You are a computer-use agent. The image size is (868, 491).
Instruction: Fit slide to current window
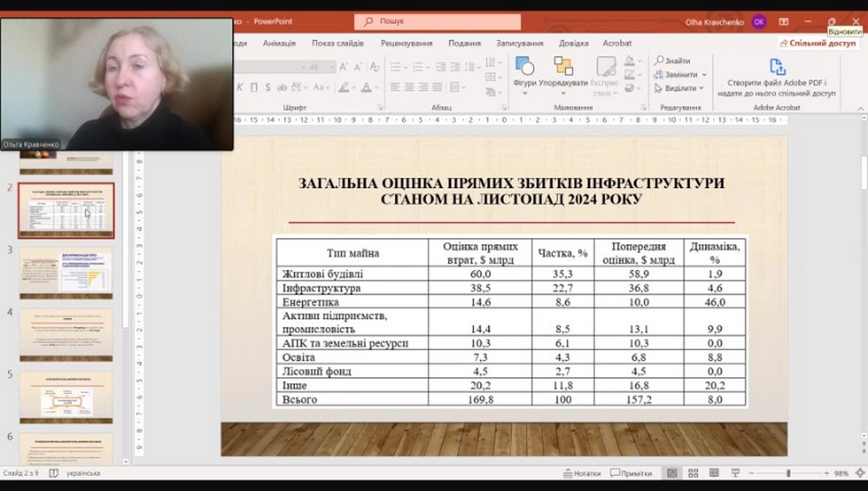click(x=860, y=473)
